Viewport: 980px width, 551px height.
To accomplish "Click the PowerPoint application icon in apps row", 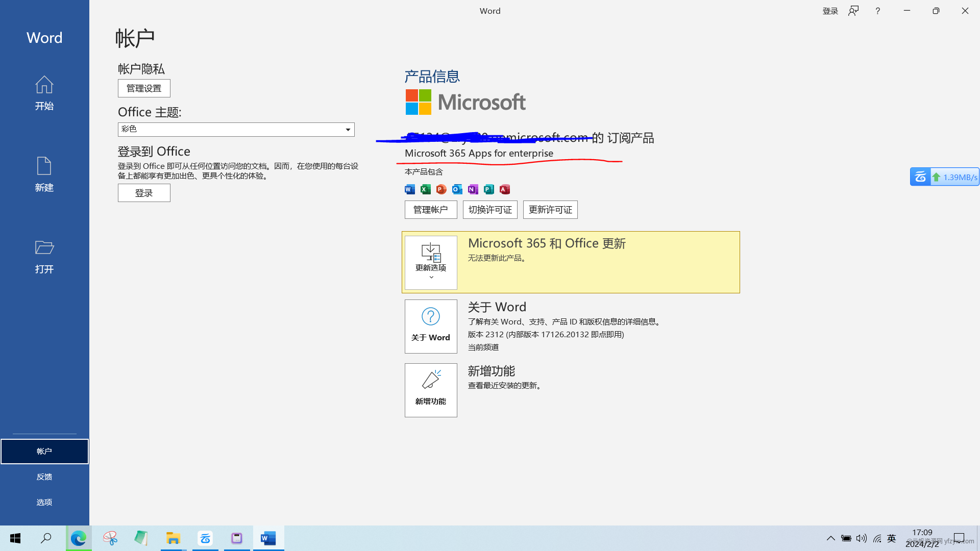I will tap(441, 189).
